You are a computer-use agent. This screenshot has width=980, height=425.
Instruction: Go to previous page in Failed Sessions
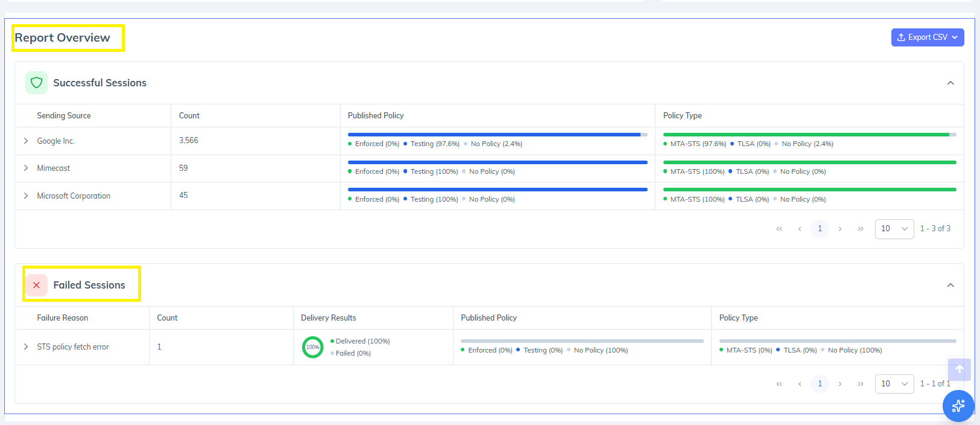click(800, 383)
